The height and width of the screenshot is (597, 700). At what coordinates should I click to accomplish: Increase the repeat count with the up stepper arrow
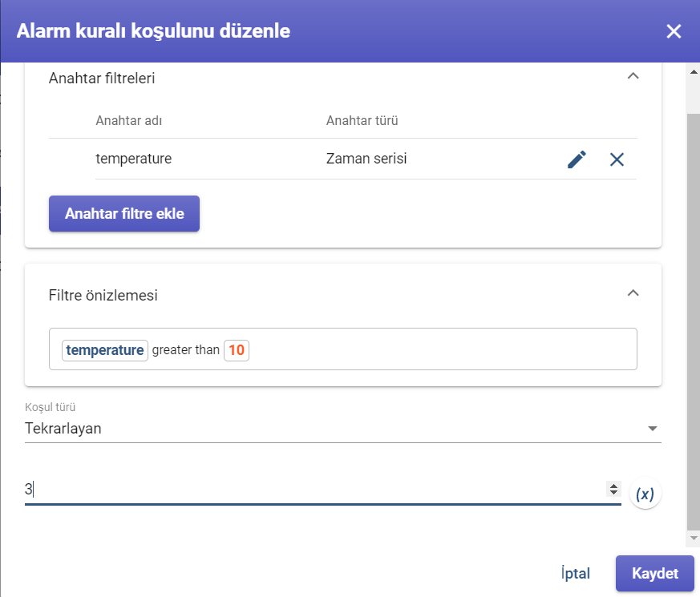coord(614,486)
